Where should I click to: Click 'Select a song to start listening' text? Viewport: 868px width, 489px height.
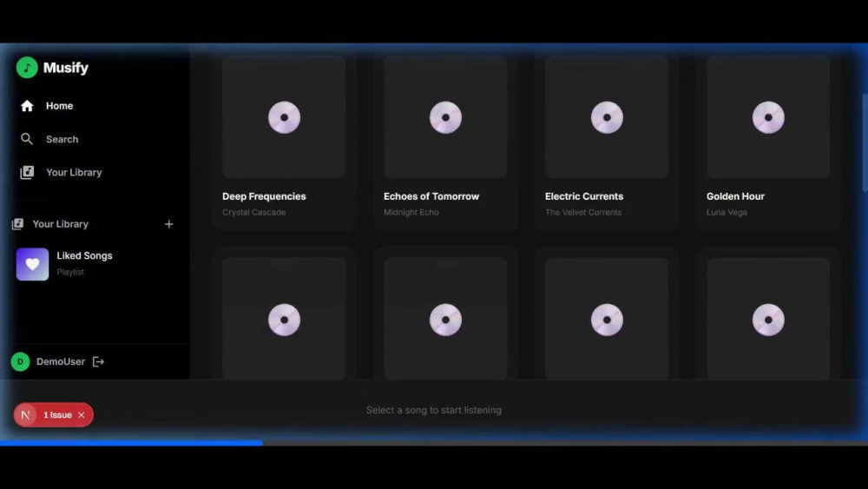[434, 410]
